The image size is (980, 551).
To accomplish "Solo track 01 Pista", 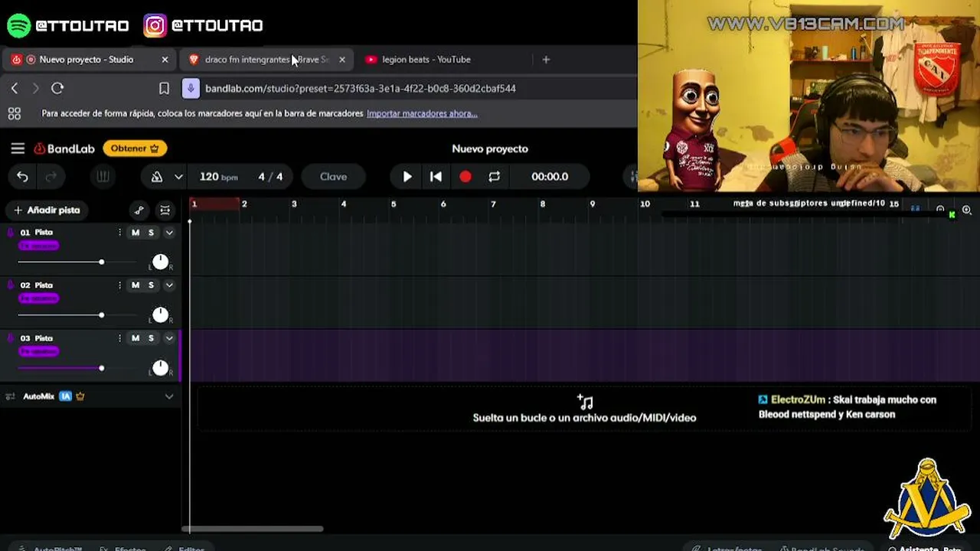I will coord(151,233).
